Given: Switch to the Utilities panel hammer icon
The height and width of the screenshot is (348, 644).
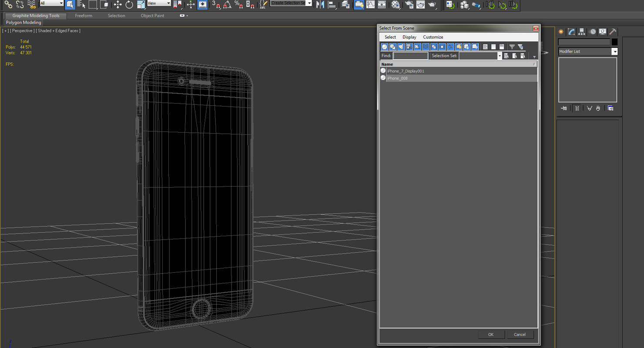Looking at the screenshot, I should (x=613, y=32).
